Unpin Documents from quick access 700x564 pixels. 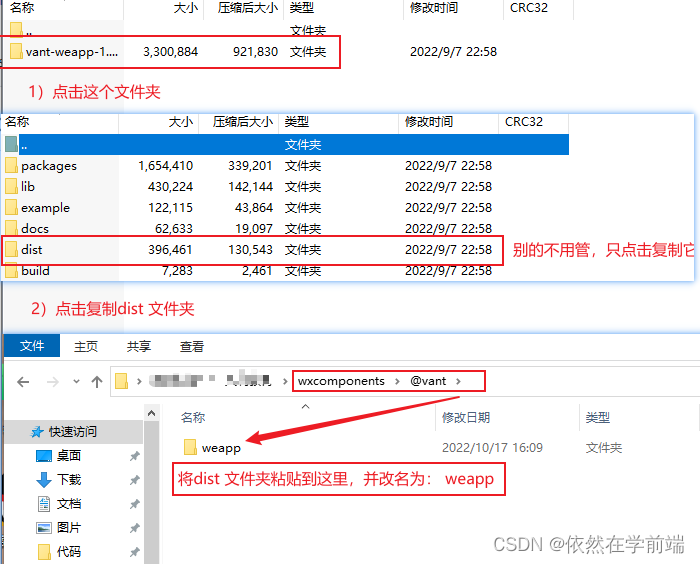[x=134, y=504]
